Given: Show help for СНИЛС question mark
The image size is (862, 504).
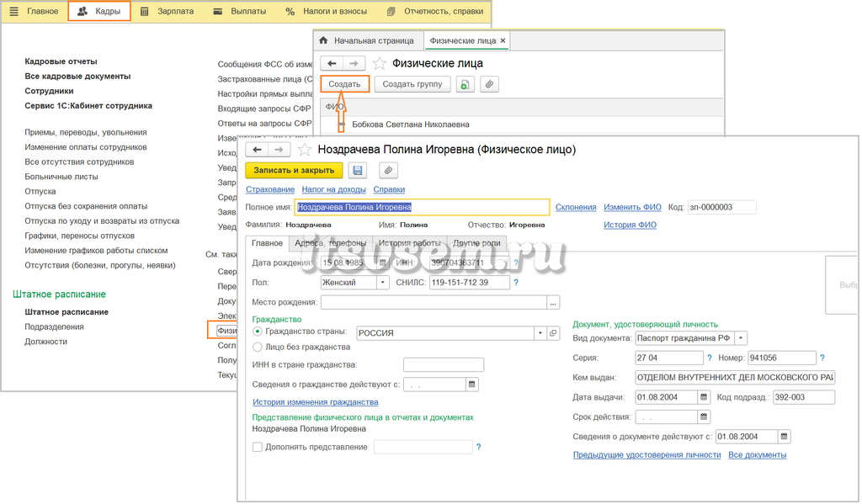Looking at the screenshot, I should 516,283.
